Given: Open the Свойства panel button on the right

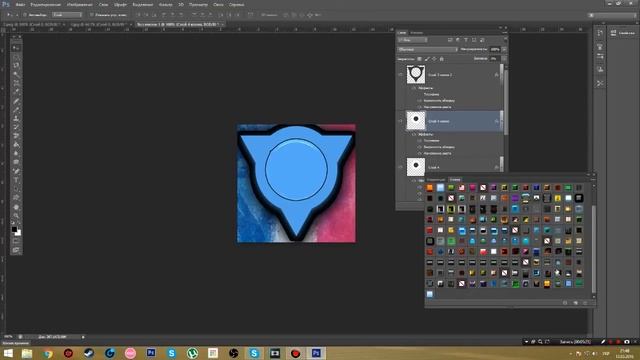Looking at the screenshot, I should [x=622, y=33].
